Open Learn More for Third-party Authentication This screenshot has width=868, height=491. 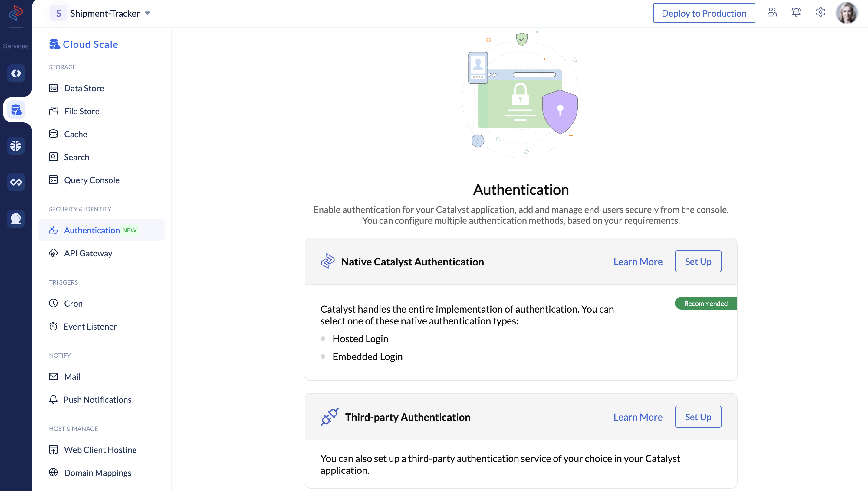pos(638,417)
